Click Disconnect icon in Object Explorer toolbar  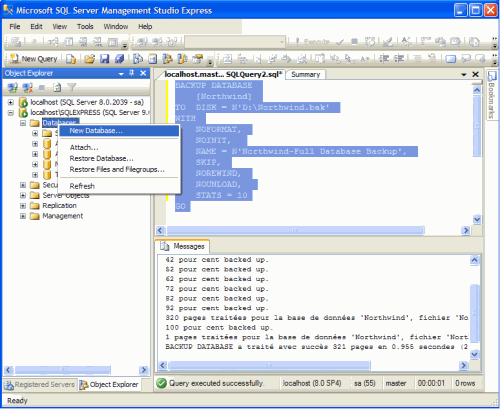point(28,88)
